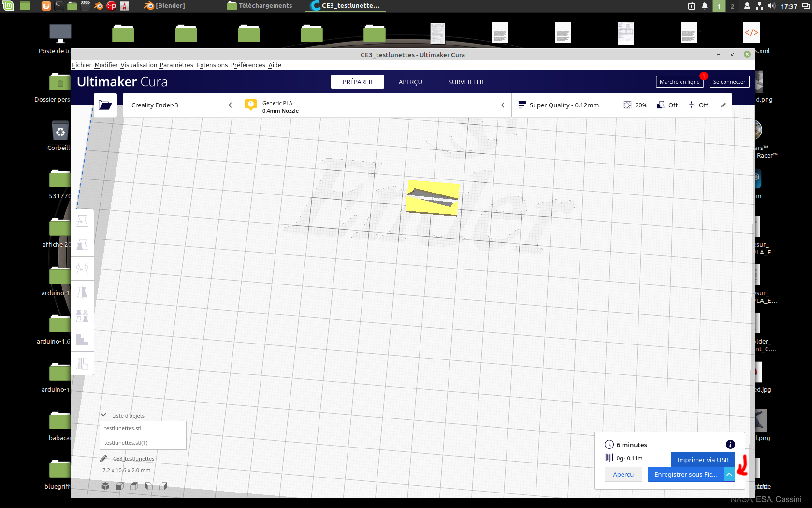The image size is (812, 508).
Task: Open the Linux Mint start menu
Action: (x=8, y=6)
